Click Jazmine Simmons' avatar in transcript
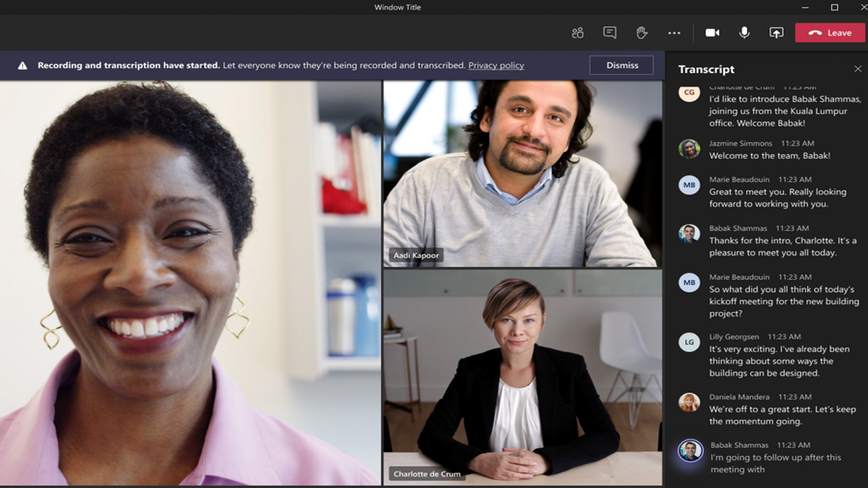 pos(689,149)
